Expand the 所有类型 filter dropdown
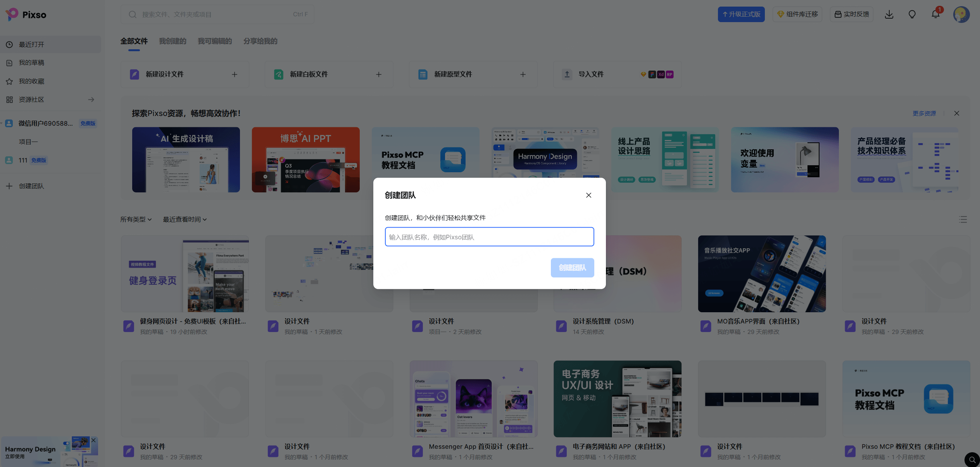Screen dimensions: 980x467 (x=136, y=220)
